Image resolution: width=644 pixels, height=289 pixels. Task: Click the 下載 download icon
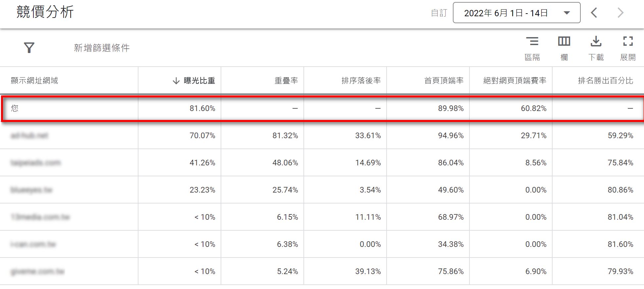(x=596, y=41)
